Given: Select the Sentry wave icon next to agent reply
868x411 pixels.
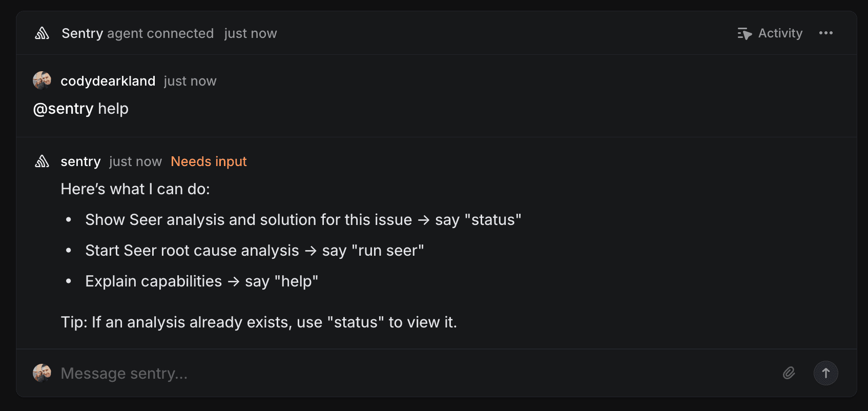Looking at the screenshot, I should (42, 161).
